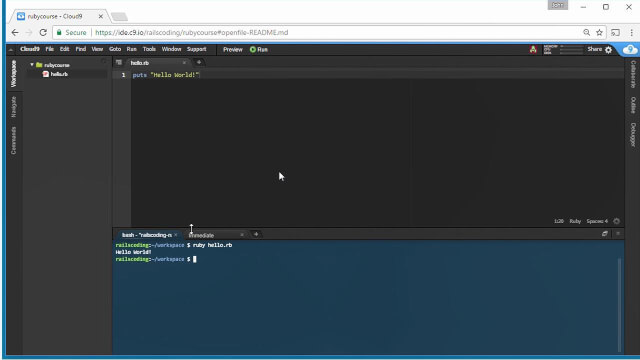
Task: Switch to the Workspace side panel
Action: point(13,73)
